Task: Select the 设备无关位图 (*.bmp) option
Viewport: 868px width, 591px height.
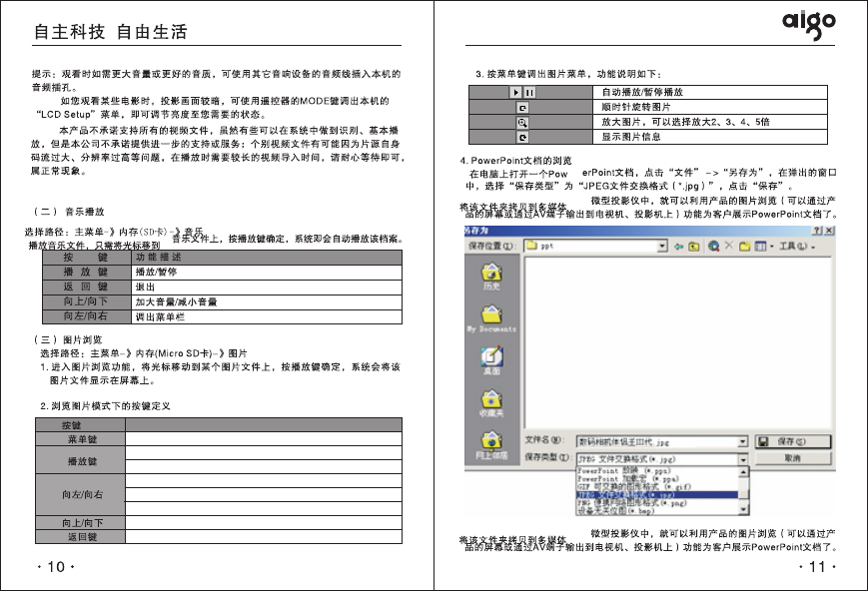Action: pyautogui.click(x=657, y=511)
